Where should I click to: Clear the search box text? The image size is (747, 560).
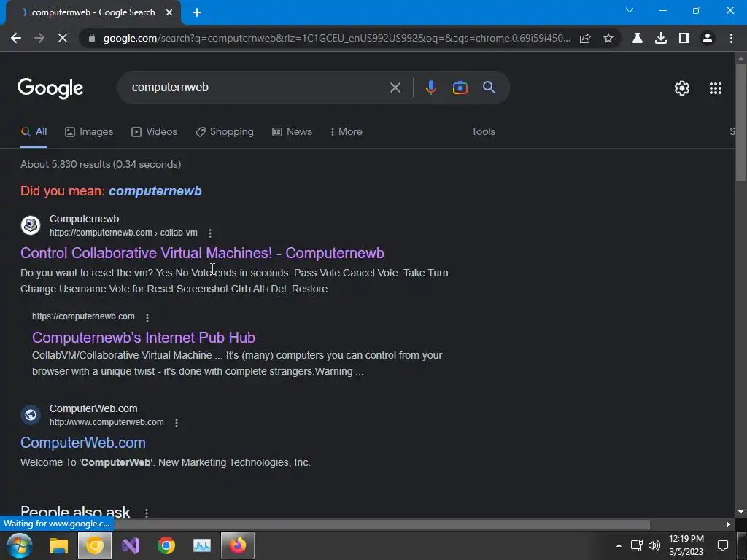coord(395,87)
